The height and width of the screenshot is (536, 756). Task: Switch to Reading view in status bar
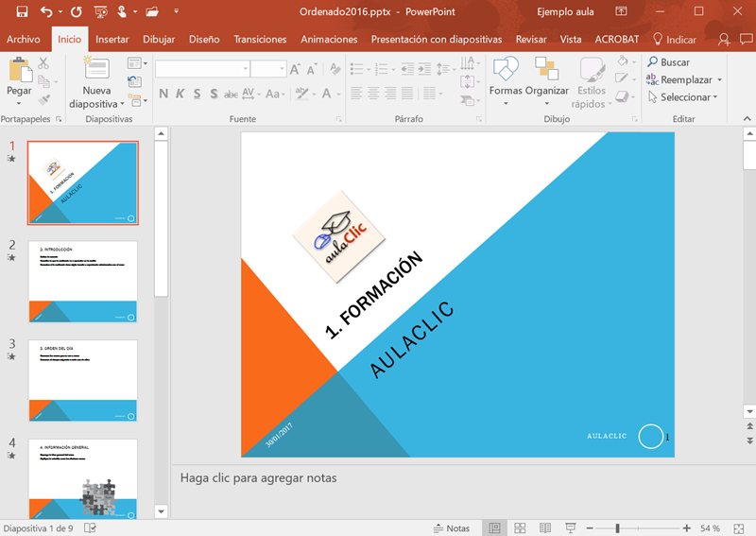[x=545, y=528]
